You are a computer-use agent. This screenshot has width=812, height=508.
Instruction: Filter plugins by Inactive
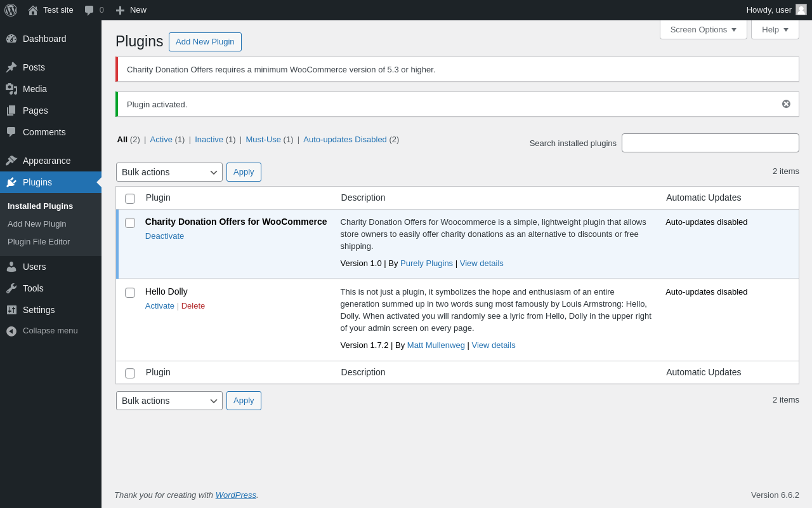[x=209, y=140]
